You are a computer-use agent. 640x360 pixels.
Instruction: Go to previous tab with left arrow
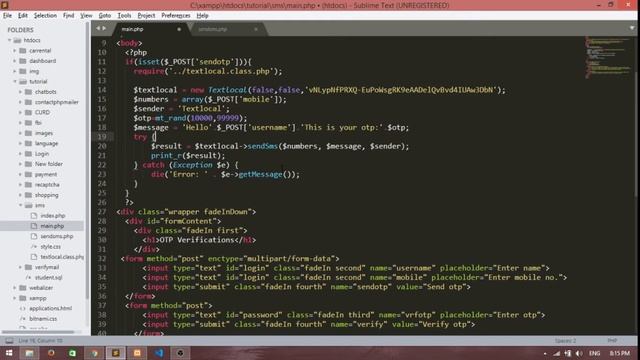click(98, 28)
